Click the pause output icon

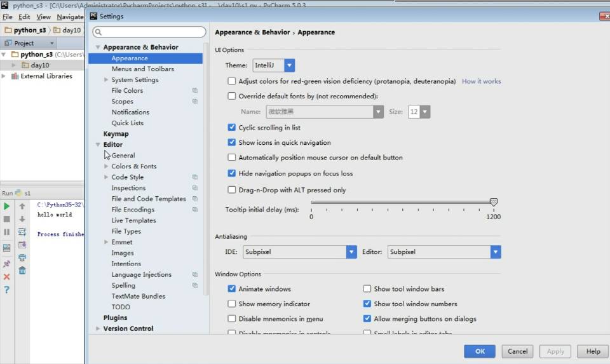(x=6, y=232)
